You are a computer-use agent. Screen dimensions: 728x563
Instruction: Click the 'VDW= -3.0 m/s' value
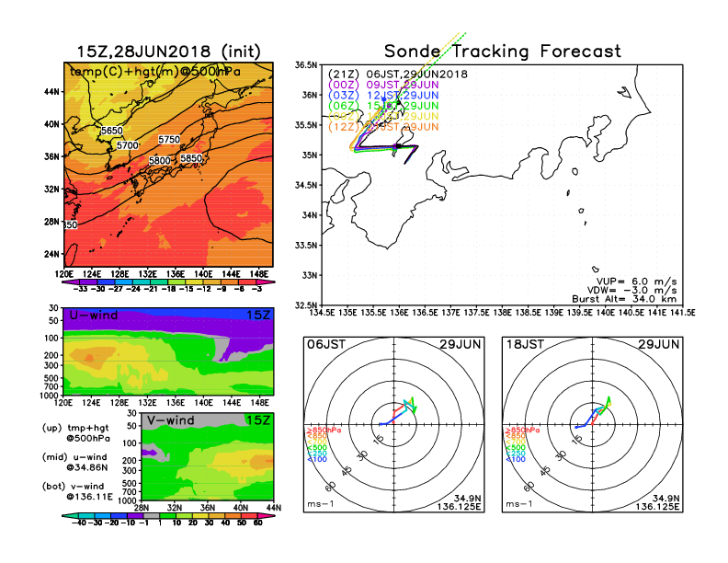pyautogui.click(x=631, y=291)
